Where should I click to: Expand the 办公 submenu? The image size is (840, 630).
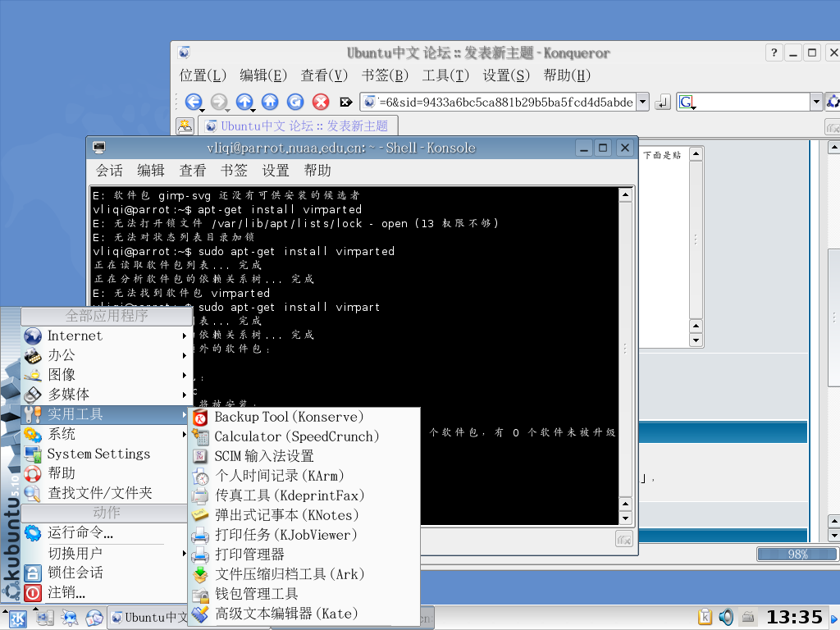pyautogui.click(x=106, y=355)
